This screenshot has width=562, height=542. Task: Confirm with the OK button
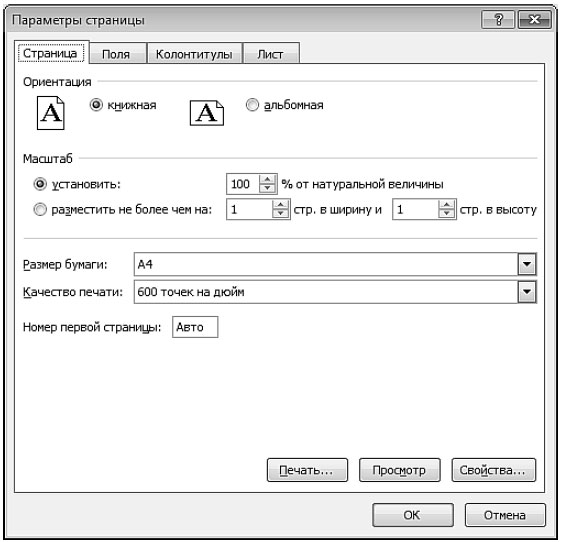pos(413,515)
